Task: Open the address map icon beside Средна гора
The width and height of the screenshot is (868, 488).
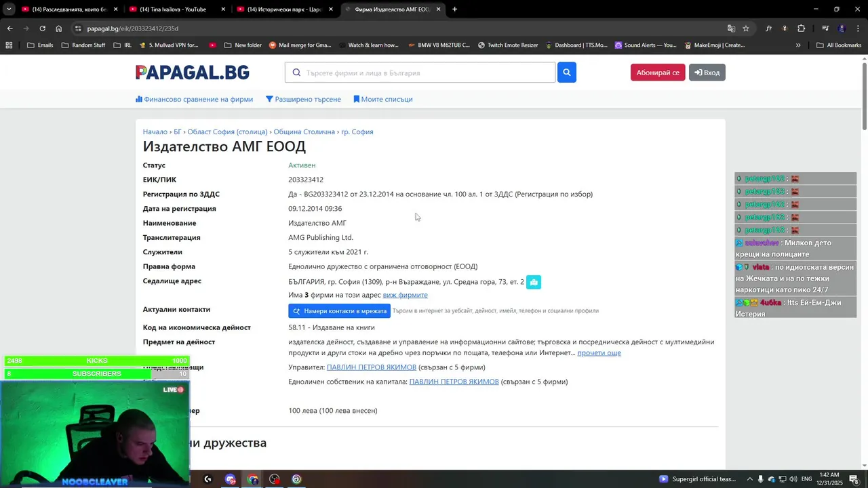Action: click(x=534, y=282)
